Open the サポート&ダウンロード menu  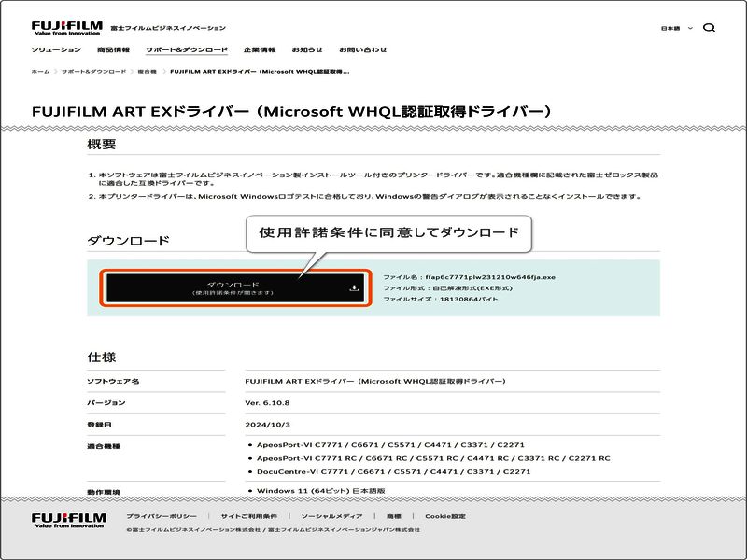point(186,49)
